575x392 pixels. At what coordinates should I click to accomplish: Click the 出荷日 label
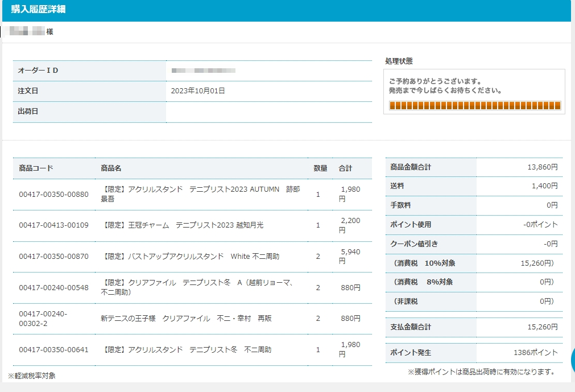click(x=28, y=112)
